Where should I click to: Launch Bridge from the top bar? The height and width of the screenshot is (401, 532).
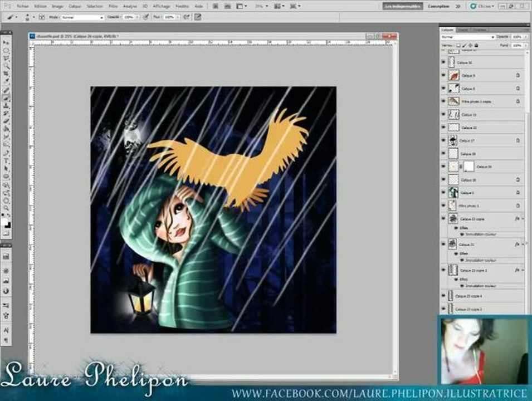click(x=216, y=6)
